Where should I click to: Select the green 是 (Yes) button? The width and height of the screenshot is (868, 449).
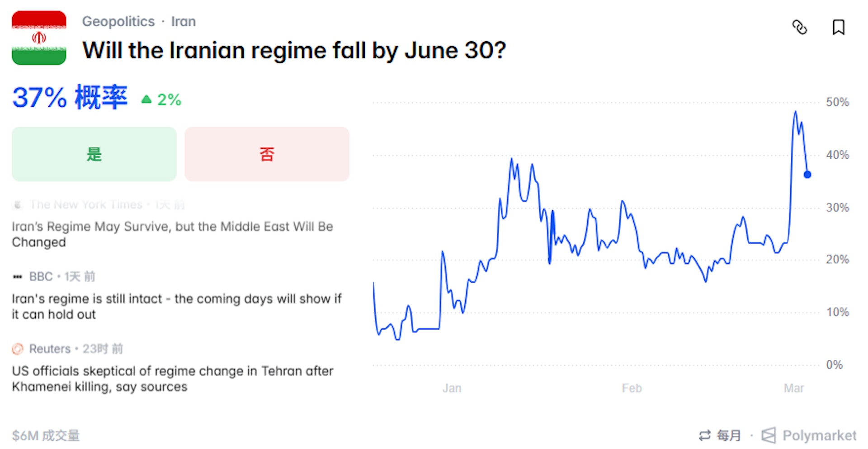pyautogui.click(x=94, y=154)
